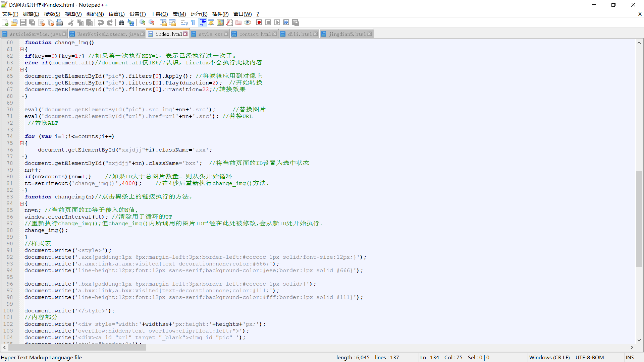Open the 编码(N) menu

pos(95,14)
